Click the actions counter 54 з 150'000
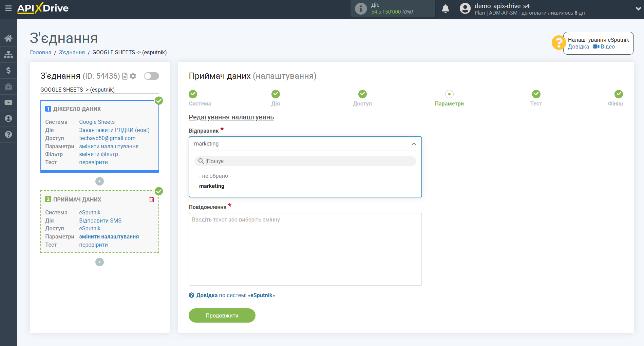 click(392, 12)
